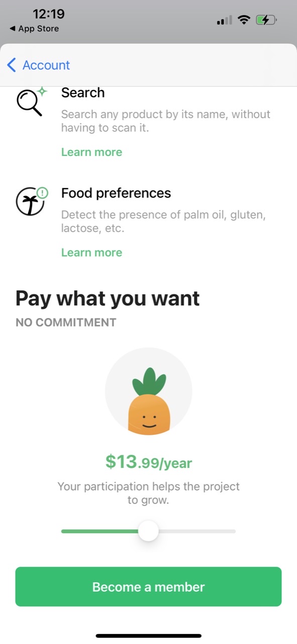Return via the Account back link
Viewport: 297px width, 644px height.
(46, 65)
